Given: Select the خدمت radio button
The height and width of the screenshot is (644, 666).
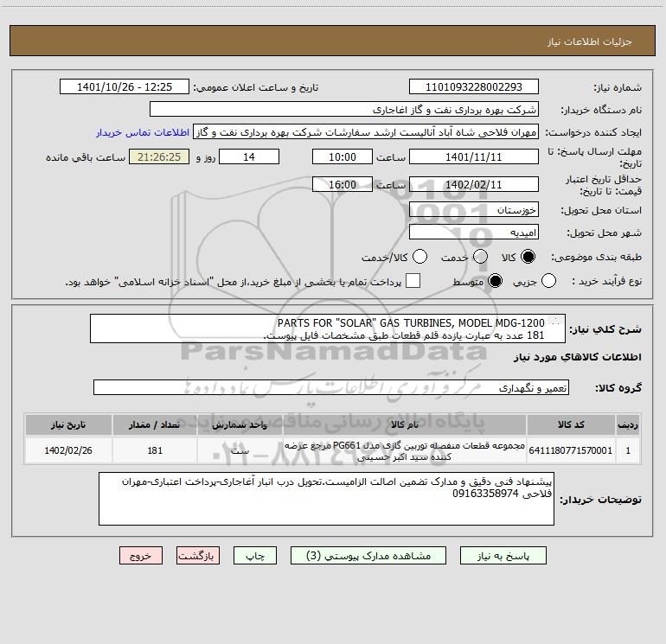Looking at the screenshot, I should [480, 257].
